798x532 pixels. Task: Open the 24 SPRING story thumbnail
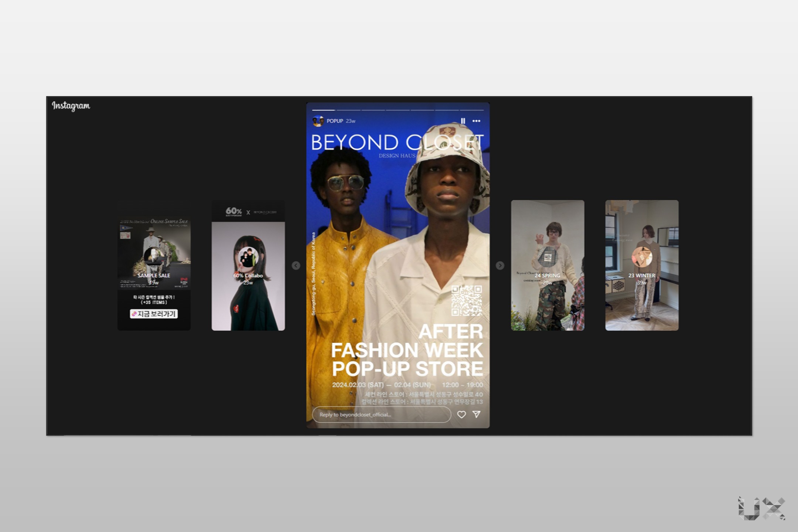pyautogui.click(x=548, y=265)
